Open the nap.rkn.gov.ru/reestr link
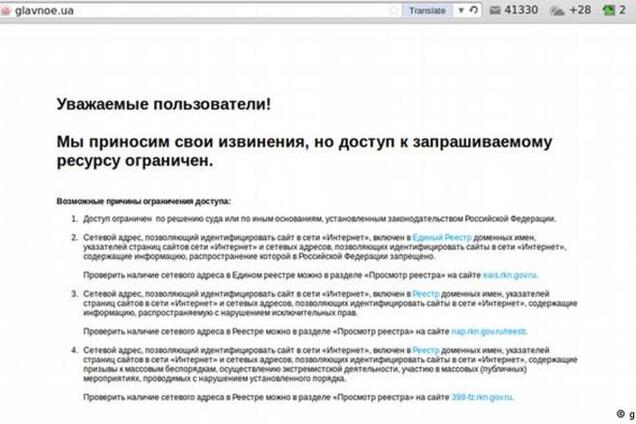Viewport: 636px width, 424px height. (x=489, y=331)
